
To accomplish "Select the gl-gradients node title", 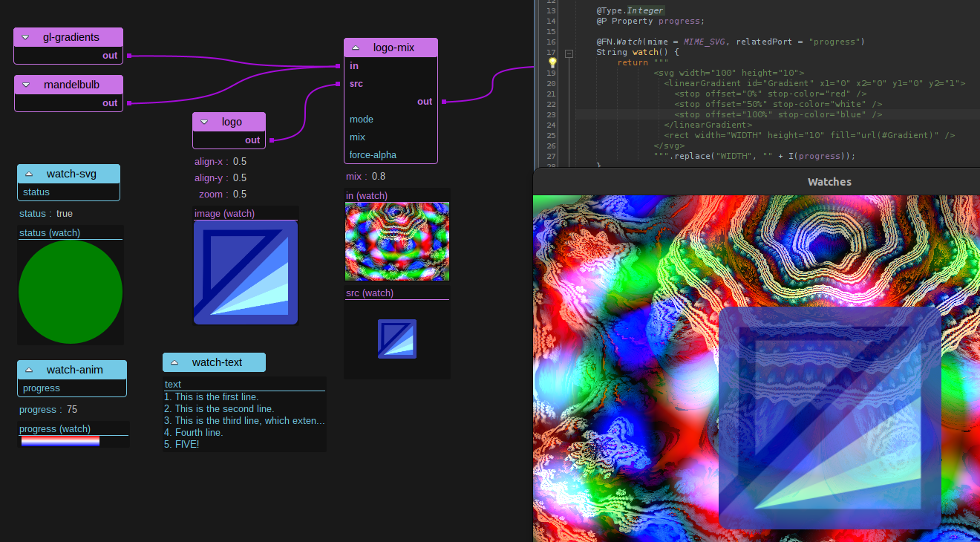I will 71,37.
